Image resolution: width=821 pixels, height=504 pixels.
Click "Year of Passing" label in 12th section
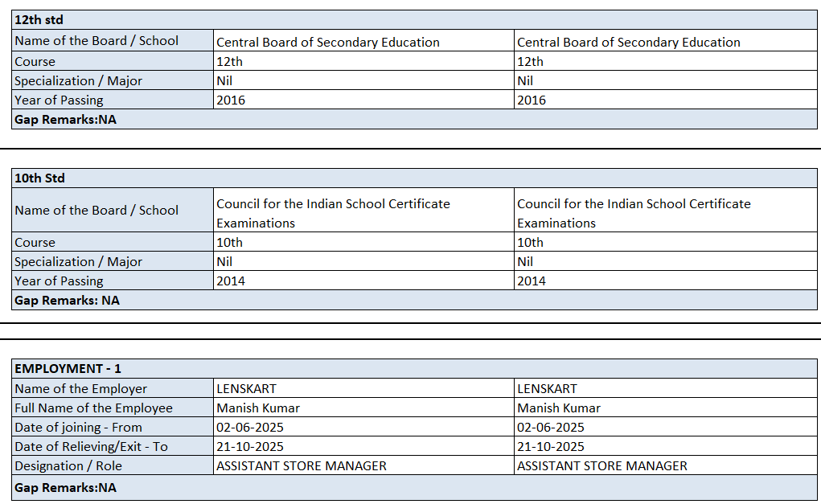pyautogui.click(x=59, y=100)
